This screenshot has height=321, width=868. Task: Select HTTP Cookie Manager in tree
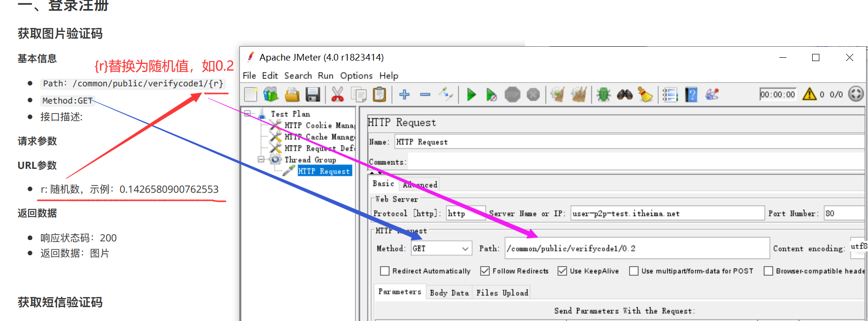point(320,125)
